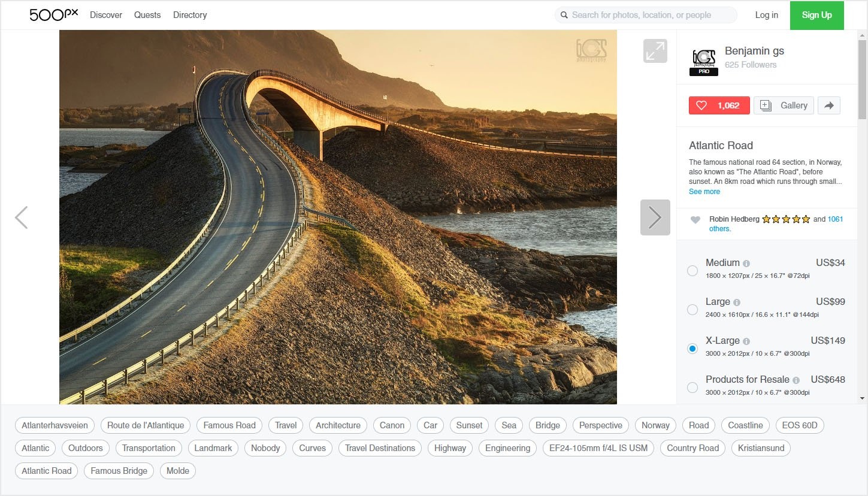This screenshot has height=496, width=868.
Task: Click info icon beside Products for Resale
Action: pyautogui.click(x=796, y=380)
